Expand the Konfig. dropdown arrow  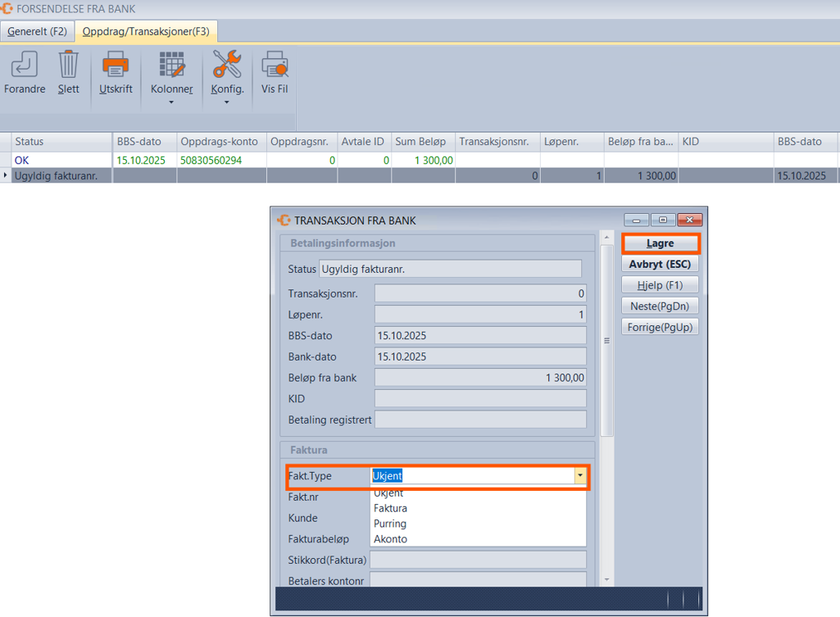(x=227, y=102)
